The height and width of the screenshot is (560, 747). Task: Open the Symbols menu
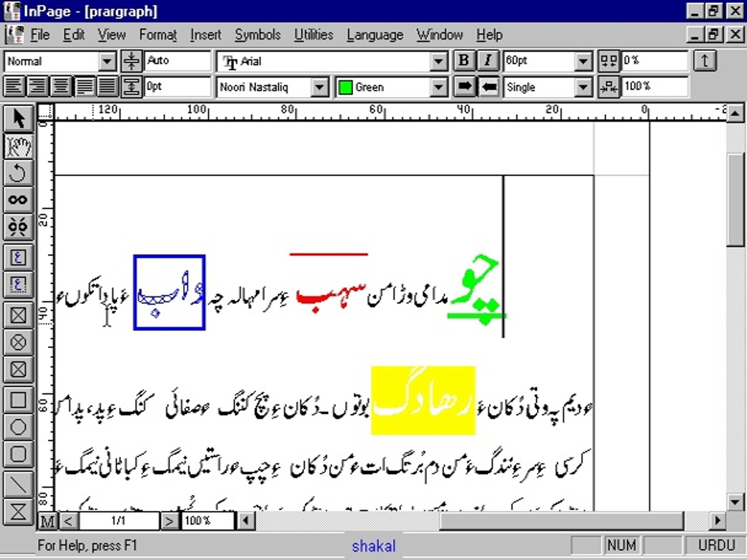click(257, 35)
